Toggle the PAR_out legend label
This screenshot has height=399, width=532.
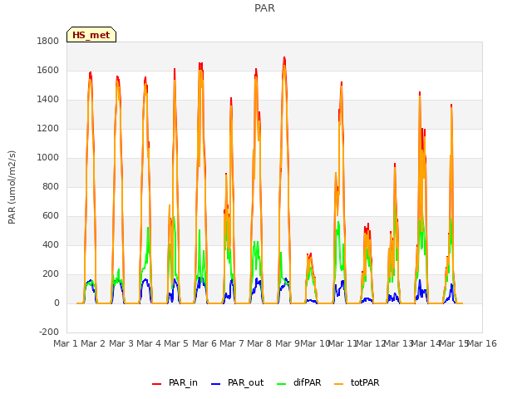click(x=246, y=382)
